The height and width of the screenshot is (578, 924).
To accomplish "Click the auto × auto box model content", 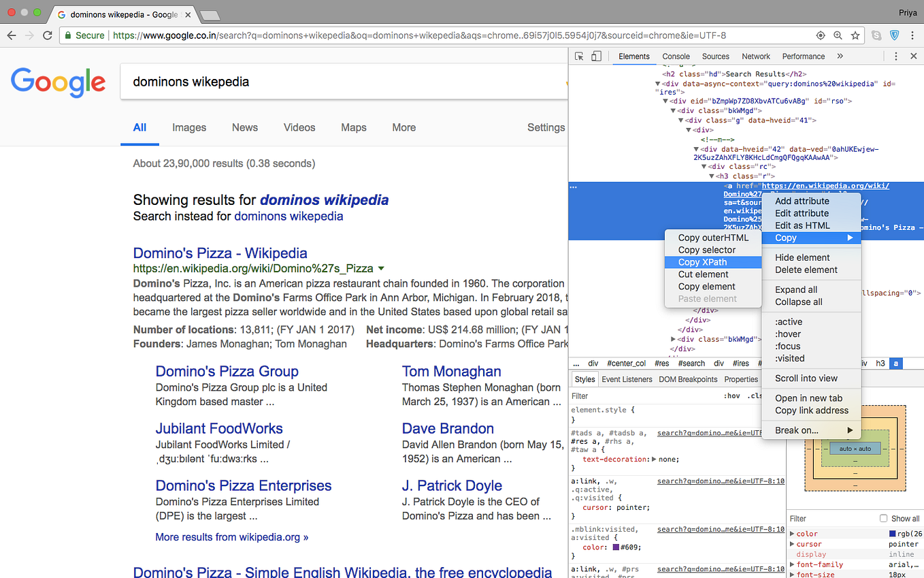I will (x=855, y=449).
